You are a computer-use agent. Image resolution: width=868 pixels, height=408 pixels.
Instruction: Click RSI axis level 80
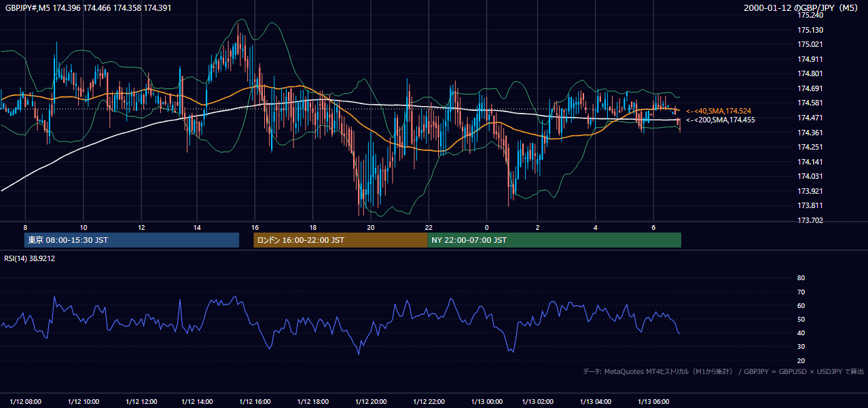(x=801, y=278)
